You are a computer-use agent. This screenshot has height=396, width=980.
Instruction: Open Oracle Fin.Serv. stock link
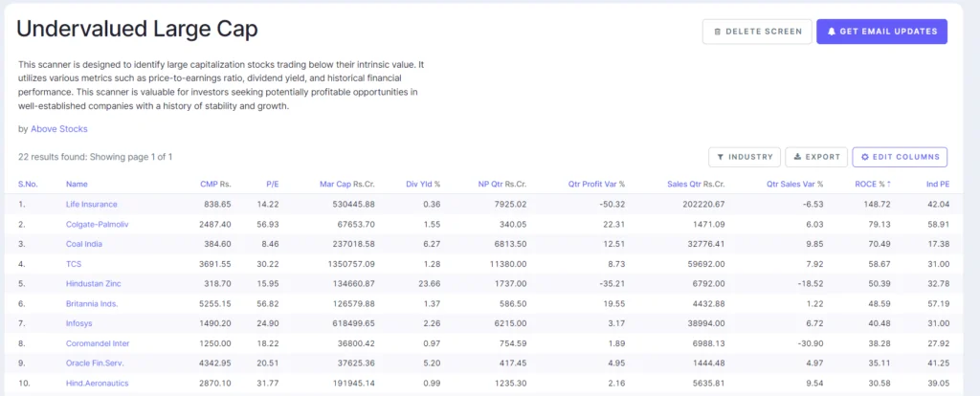coord(94,363)
